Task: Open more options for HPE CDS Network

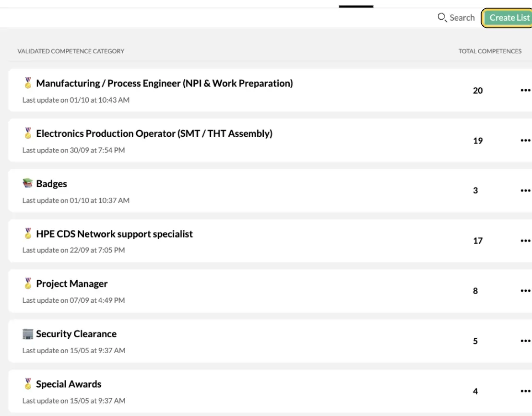Action: (x=525, y=240)
